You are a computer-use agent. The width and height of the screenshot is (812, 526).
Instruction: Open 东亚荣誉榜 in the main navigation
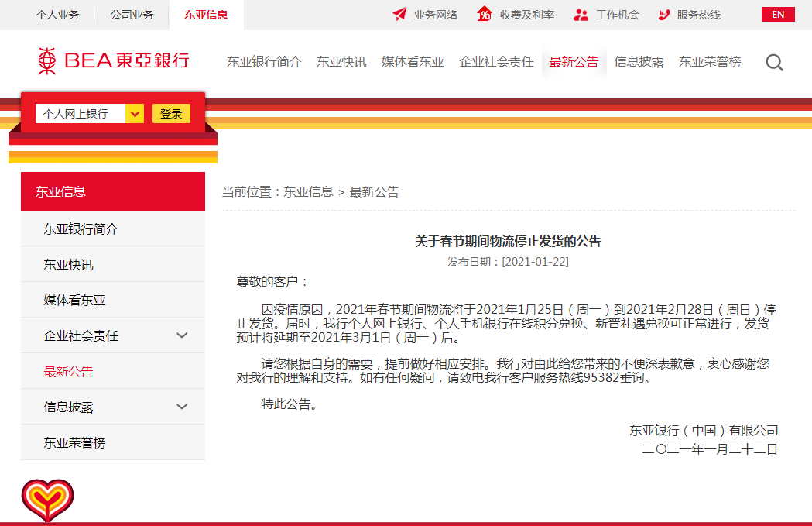(x=710, y=62)
